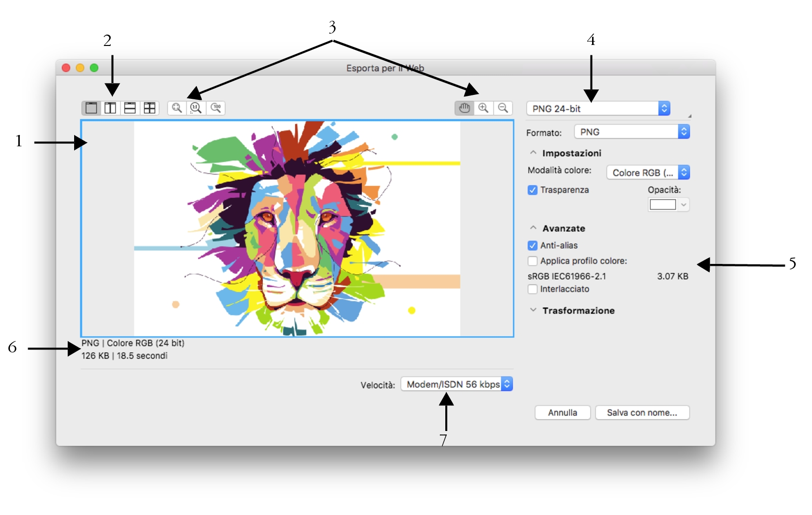Open the PNG 24-bit preset dropdown
812x515 pixels.
[598, 109]
